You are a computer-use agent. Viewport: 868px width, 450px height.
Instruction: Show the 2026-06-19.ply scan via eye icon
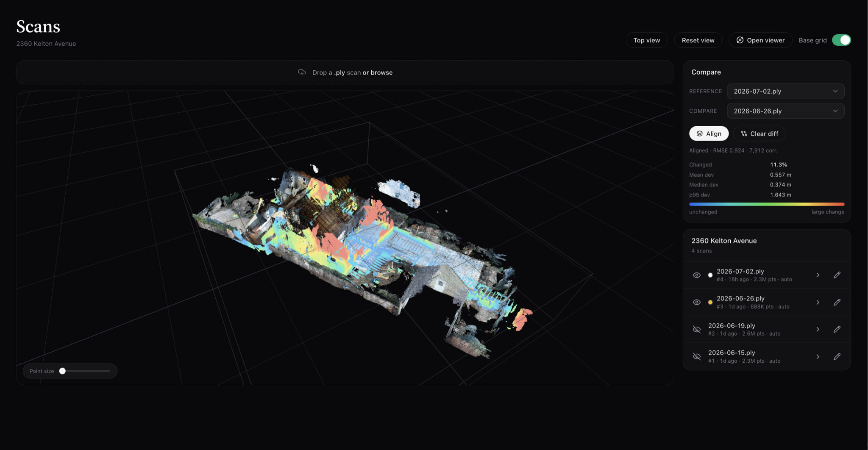696,329
